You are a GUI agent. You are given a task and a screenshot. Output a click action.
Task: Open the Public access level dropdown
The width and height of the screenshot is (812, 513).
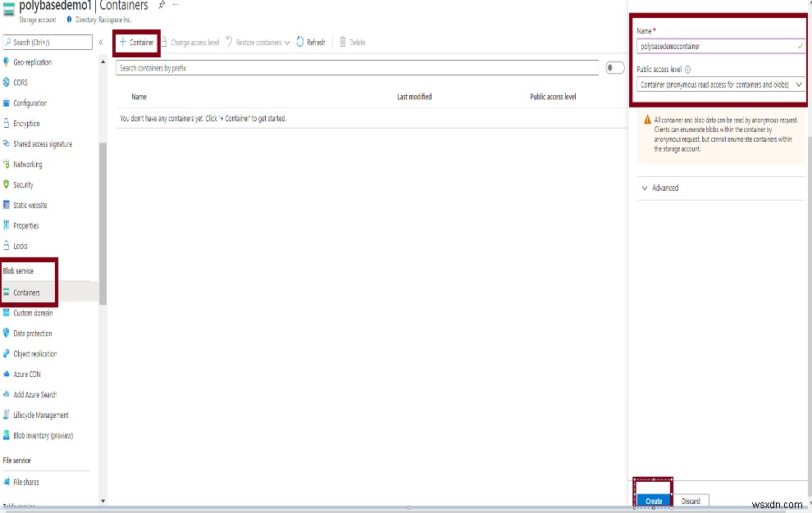tap(720, 84)
